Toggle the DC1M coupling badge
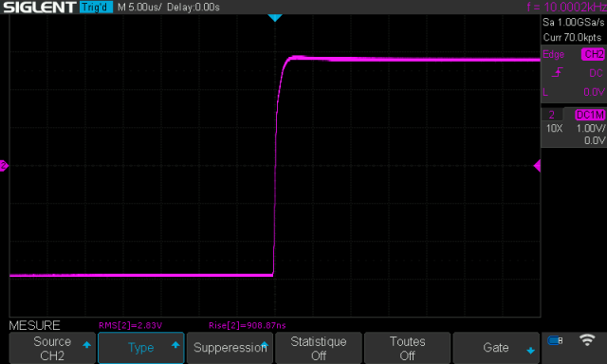The height and width of the screenshot is (364, 607). point(590,115)
